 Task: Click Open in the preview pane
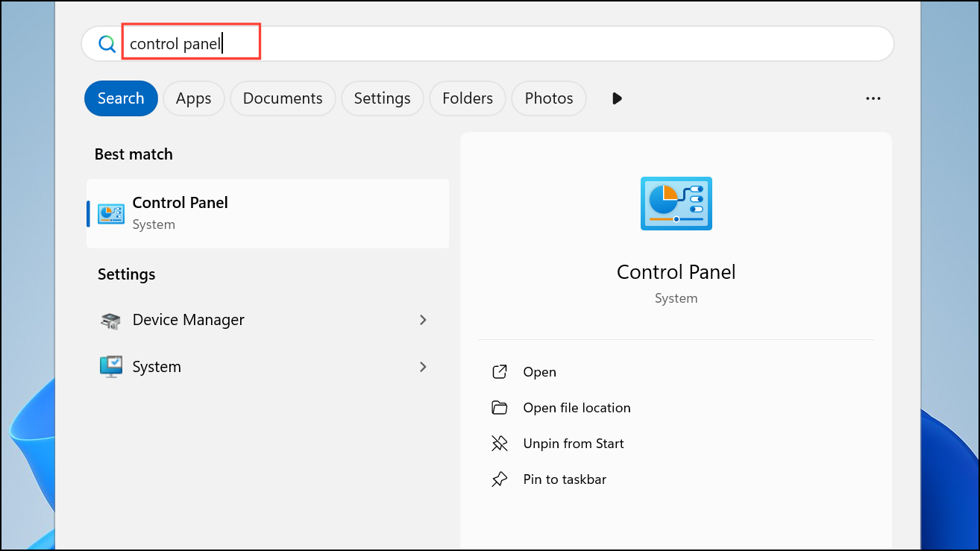click(540, 372)
